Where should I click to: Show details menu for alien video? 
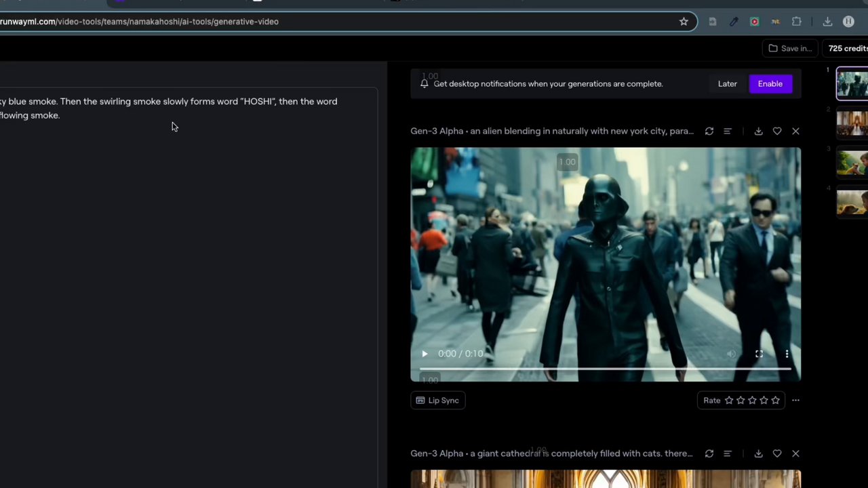728,131
